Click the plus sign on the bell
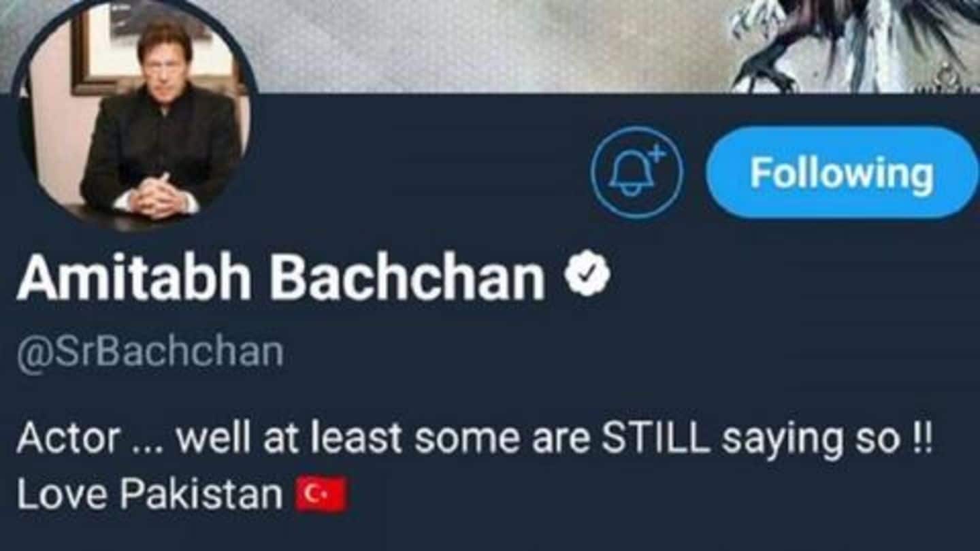 (657, 154)
